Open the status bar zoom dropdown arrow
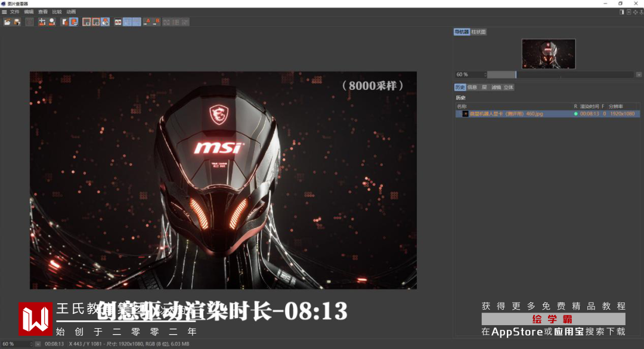644x349 pixels. (38, 344)
